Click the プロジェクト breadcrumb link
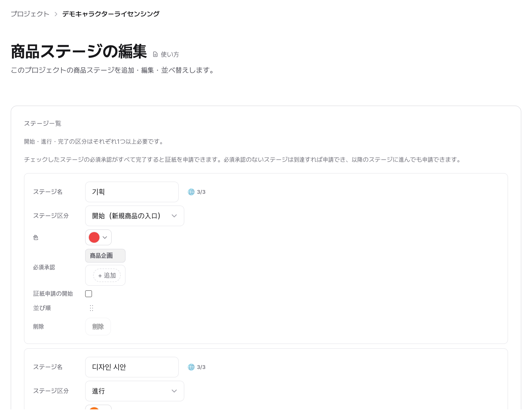Screen dimensions: 532x420 (30, 14)
